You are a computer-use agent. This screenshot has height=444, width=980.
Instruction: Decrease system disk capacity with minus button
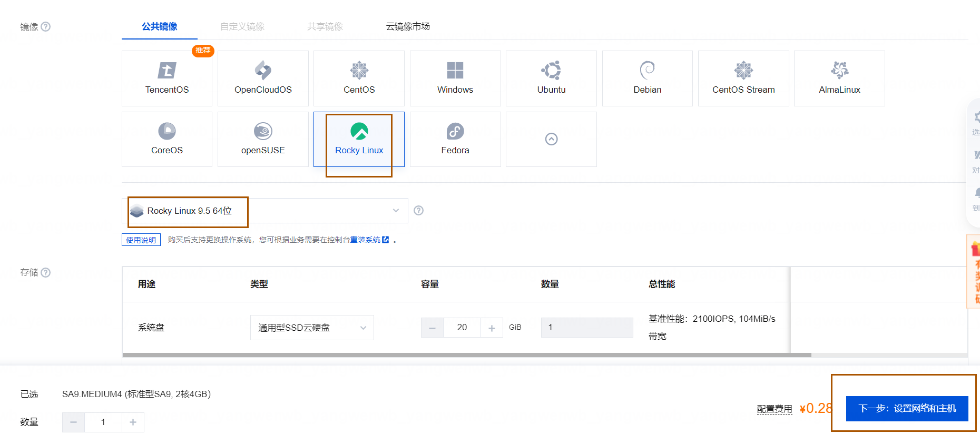pos(432,328)
